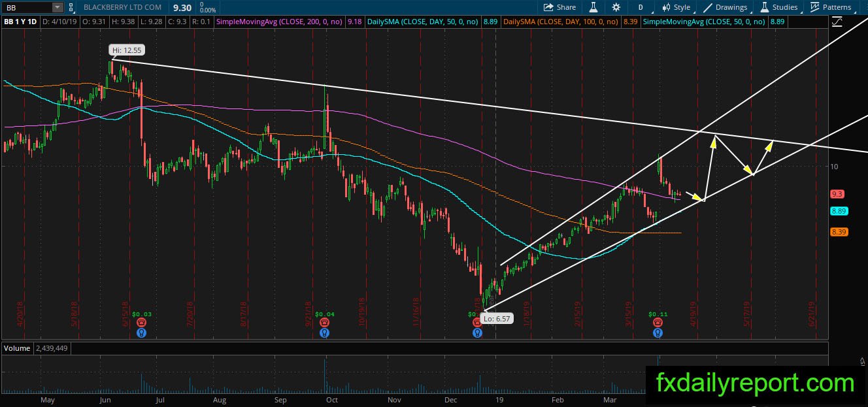Select the active drawing tool icon below Patterns
The height and width of the screenshot is (407, 868).
tap(837, 22)
